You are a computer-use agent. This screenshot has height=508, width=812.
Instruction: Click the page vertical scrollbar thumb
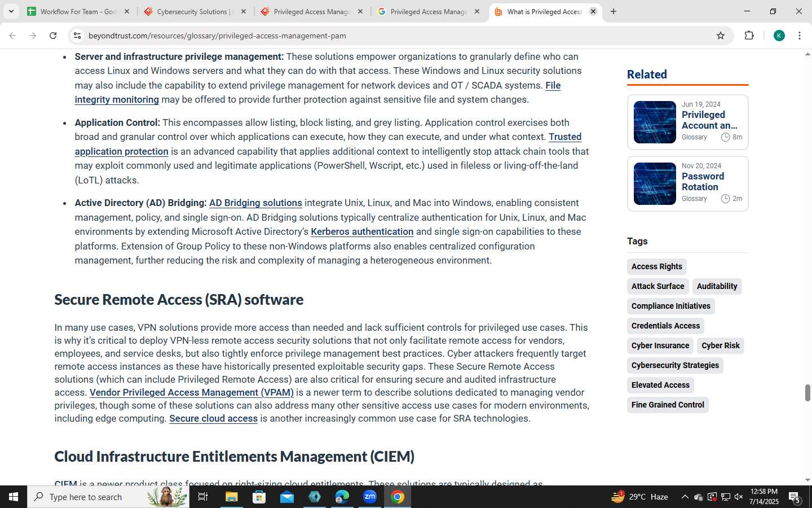point(807,393)
